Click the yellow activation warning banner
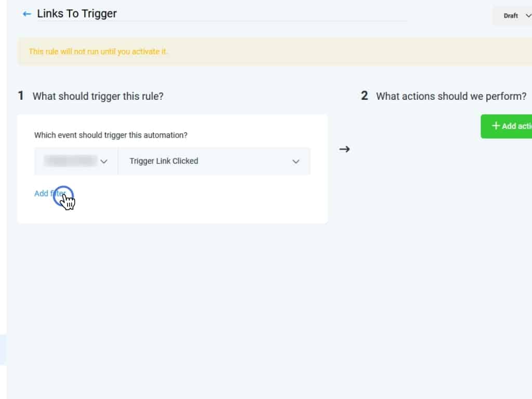Viewport: 532px width, 399px height. pyautogui.click(x=260, y=51)
